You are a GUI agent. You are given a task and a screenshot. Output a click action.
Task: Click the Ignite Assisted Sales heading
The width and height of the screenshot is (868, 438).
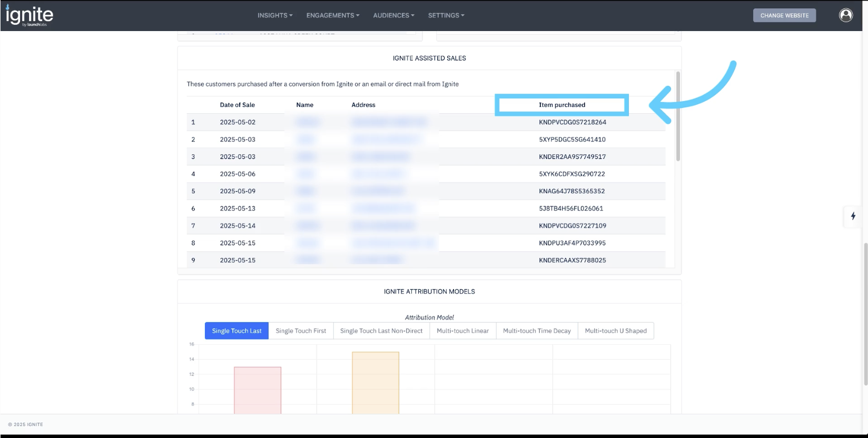point(429,58)
